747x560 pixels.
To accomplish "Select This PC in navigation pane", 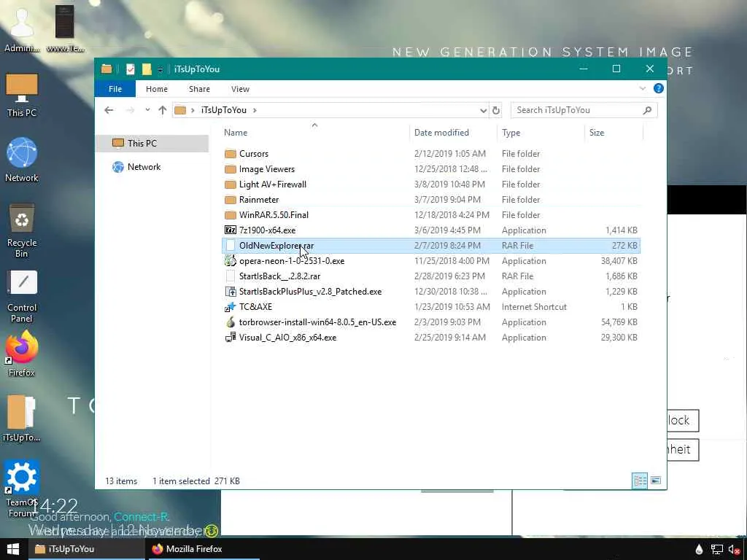I will pos(152,144).
